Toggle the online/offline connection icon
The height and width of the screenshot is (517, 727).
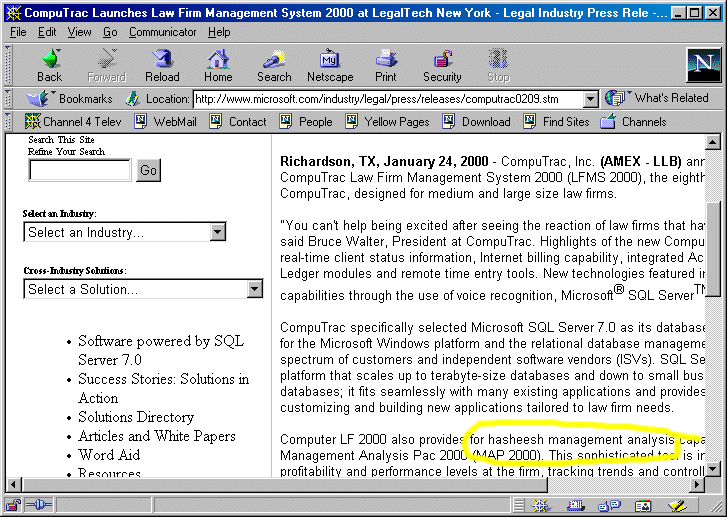(x=38, y=504)
